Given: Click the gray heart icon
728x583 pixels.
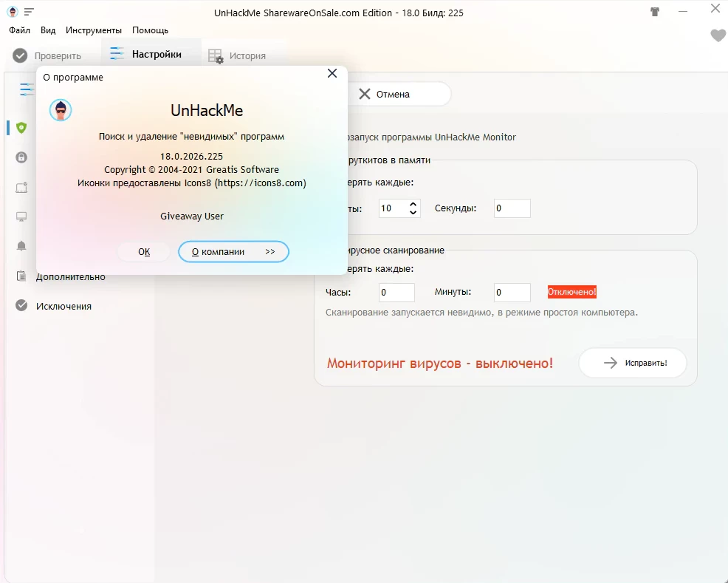Looking at the screenshot, I should pyautogui.click(x=718, y=35).
